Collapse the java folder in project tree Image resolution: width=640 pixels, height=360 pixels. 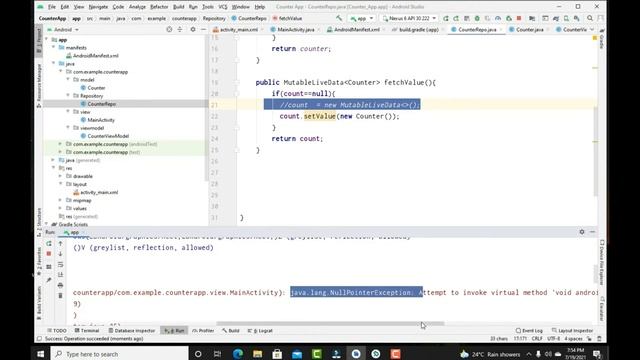click(x=53, y=63)
